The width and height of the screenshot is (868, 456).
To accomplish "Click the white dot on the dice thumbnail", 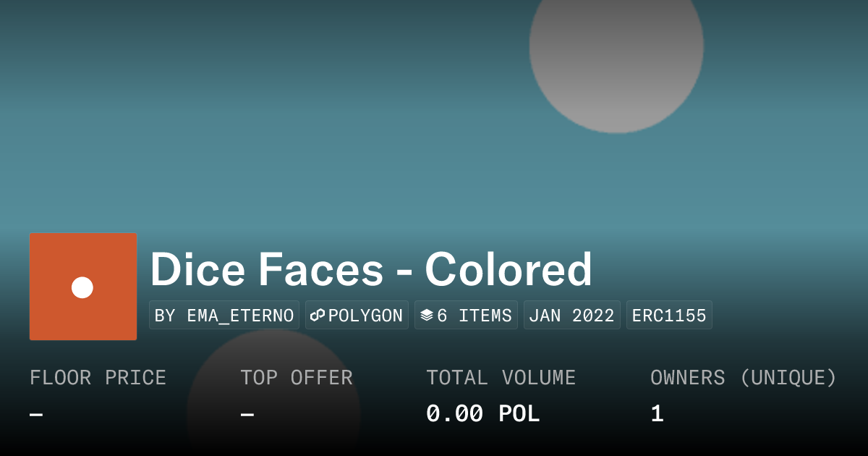I will [82, 287].
